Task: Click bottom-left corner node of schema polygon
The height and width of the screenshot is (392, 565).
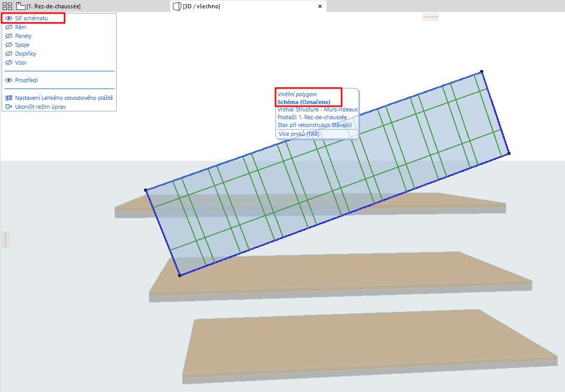Action: point(180,275)
